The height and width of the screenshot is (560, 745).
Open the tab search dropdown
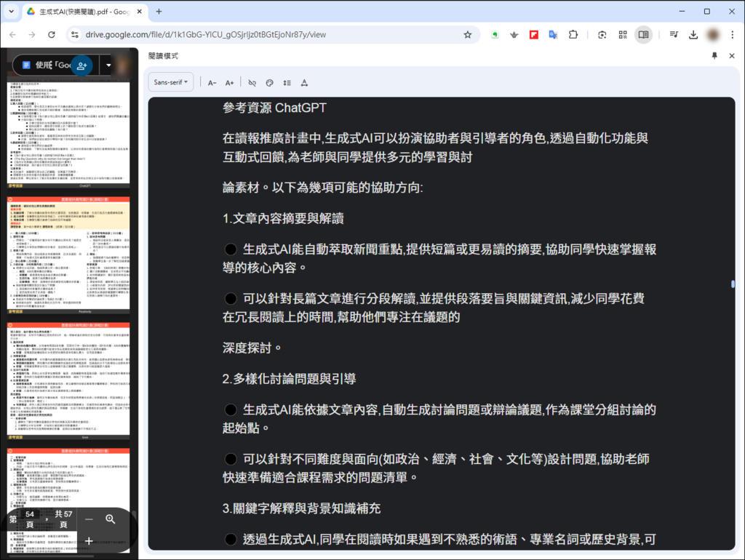(12, 12)
